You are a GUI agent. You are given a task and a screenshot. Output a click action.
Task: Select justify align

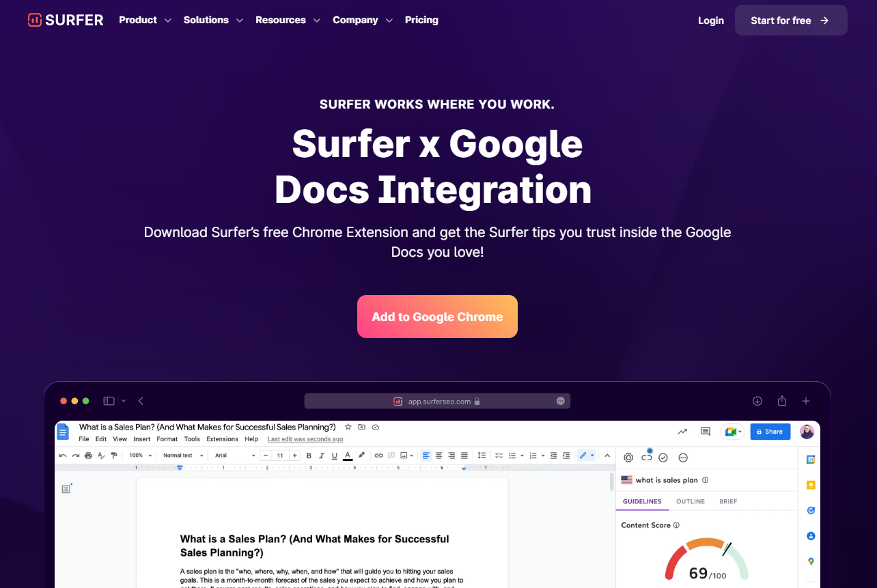pyautogui.click(x=464, y=456)
